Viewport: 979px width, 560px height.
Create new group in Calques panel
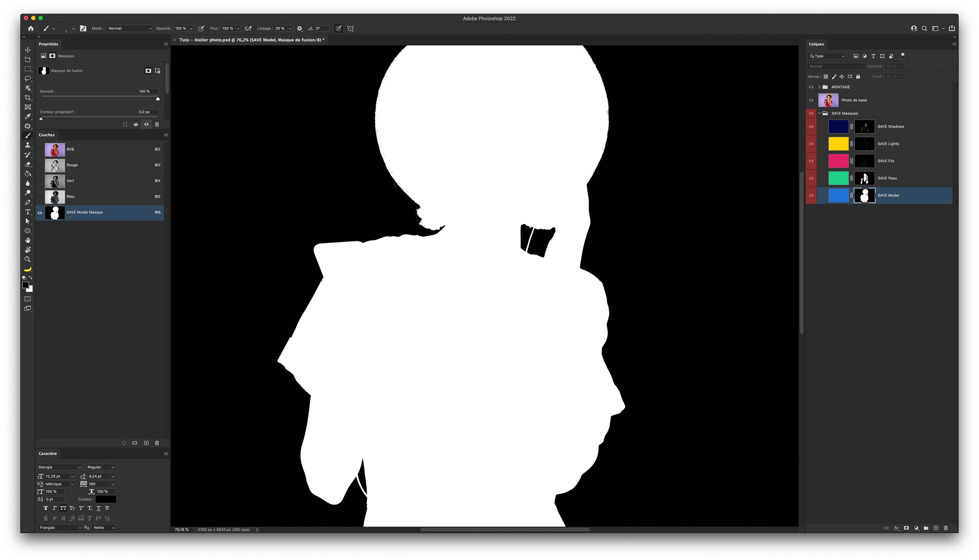tap(926, 528)
